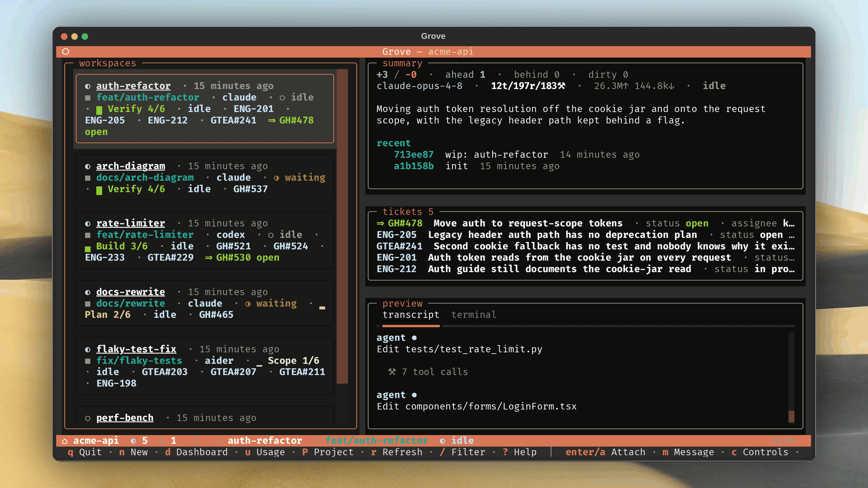
Task: Click the half-circle status icon beside arch-diagram
Action: tap(88, 166)
